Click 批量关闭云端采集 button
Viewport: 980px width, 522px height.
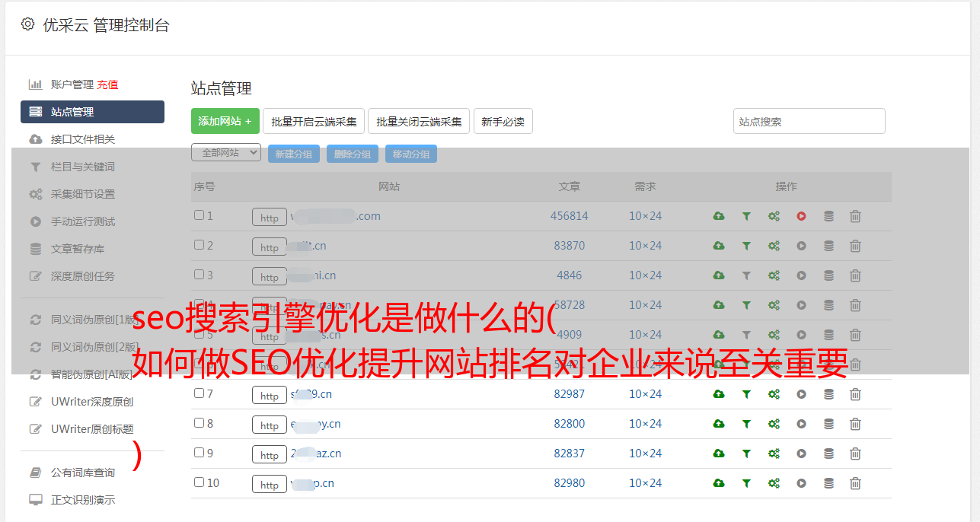[419, 121]
